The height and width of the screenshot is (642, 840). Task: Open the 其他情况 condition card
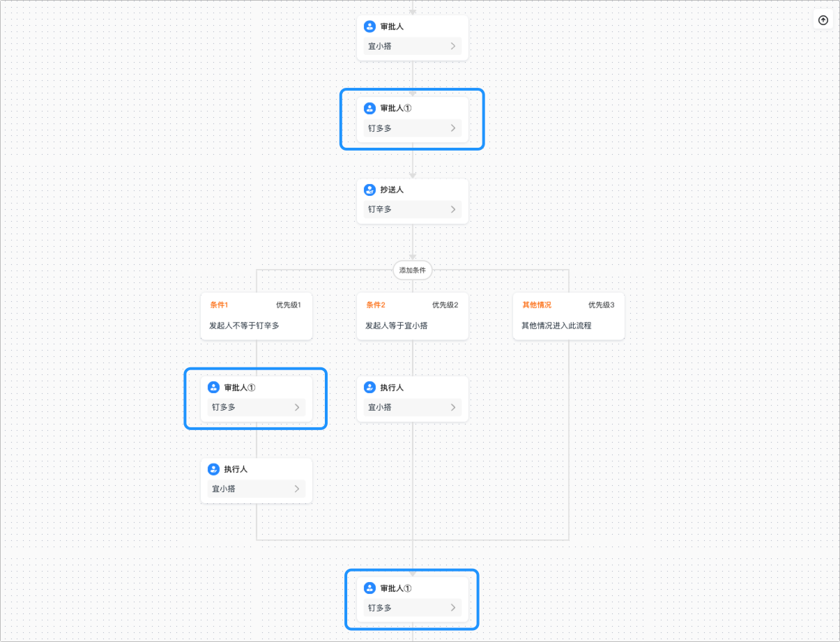569,316
